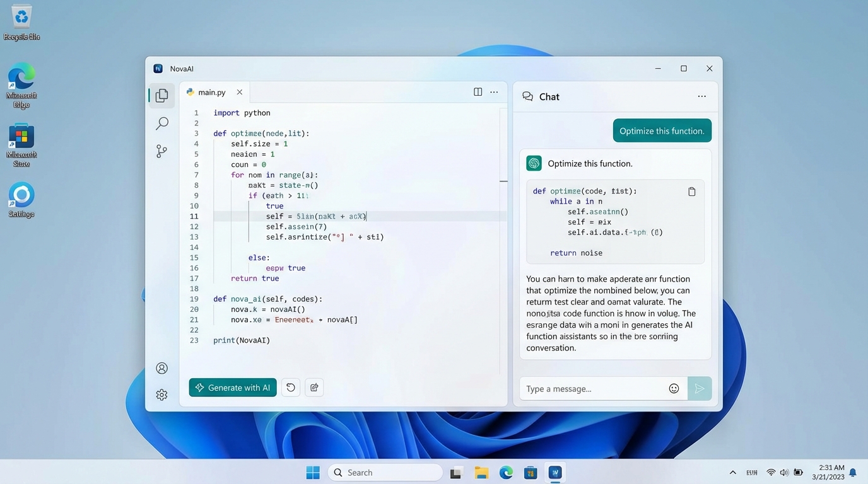Click the undo icon next to Generate with AI
This screenshot has height=484, width=868.
click(290, 387)
